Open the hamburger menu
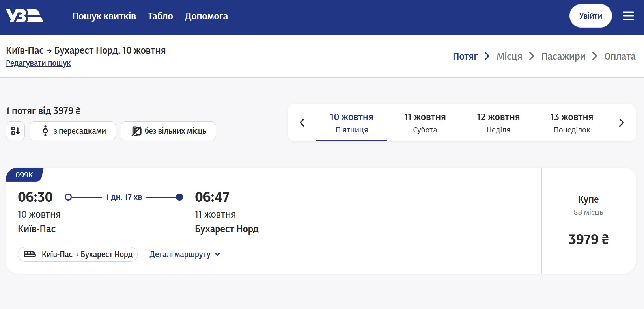 click(628, 16)
